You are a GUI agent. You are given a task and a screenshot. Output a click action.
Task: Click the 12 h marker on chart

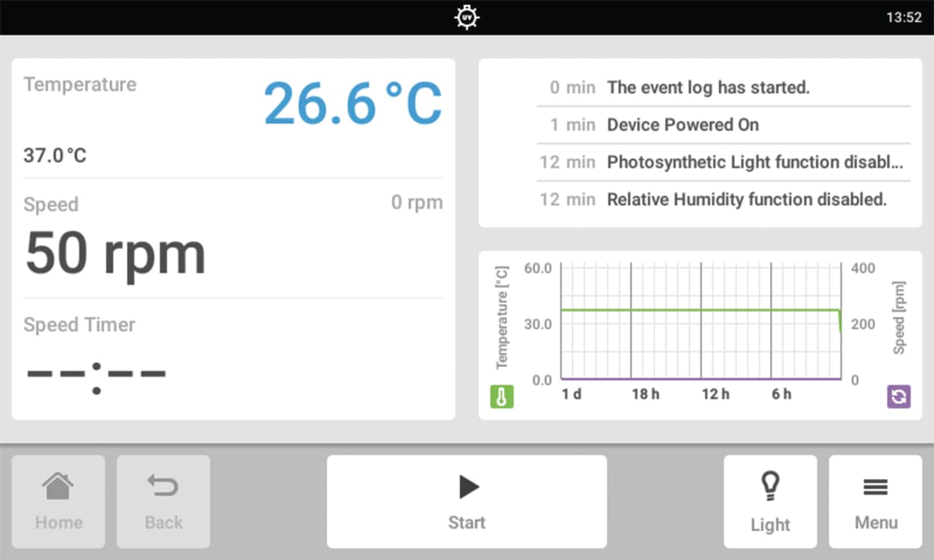(x=715, y=394)
